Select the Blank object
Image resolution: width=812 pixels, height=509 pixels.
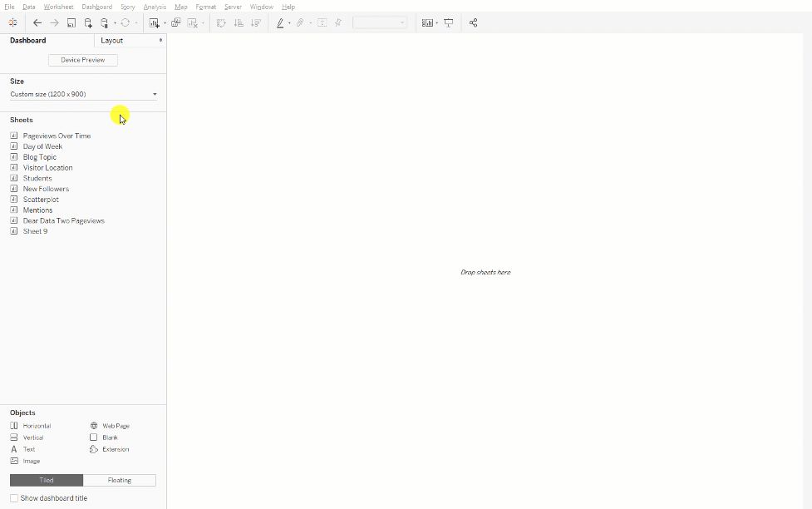tap(104, 437)
